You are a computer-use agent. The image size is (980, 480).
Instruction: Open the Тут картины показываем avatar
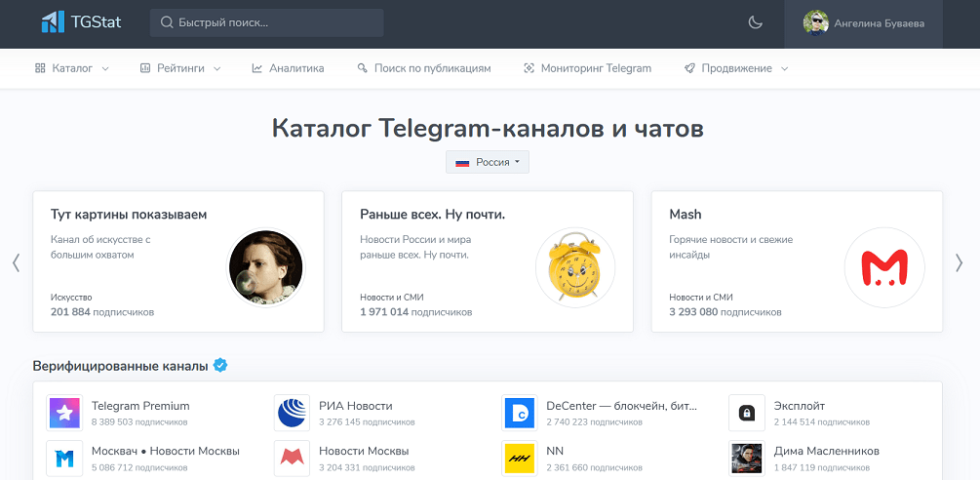click(265, 267)
